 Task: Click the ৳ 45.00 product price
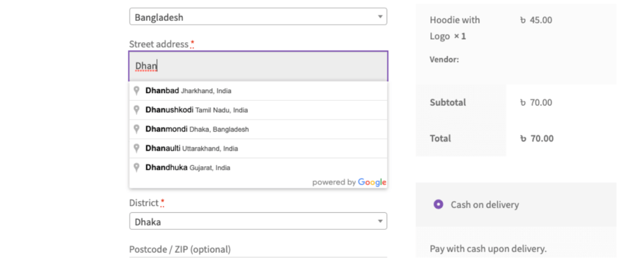(x=536, y=20)
